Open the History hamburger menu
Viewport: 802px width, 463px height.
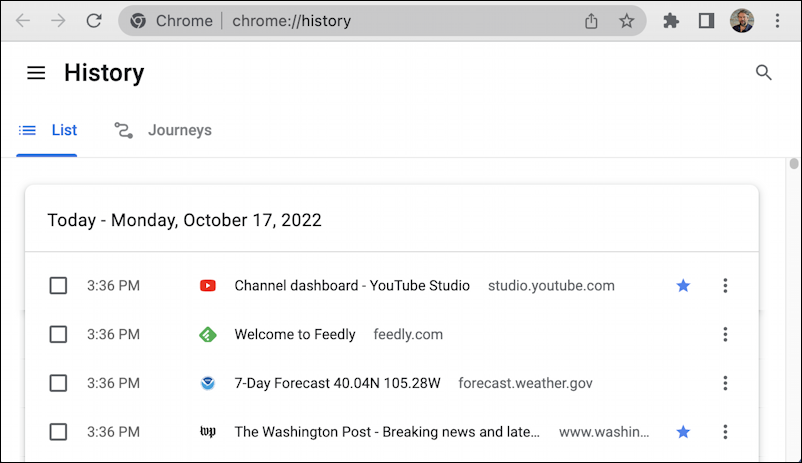(36, 73)
